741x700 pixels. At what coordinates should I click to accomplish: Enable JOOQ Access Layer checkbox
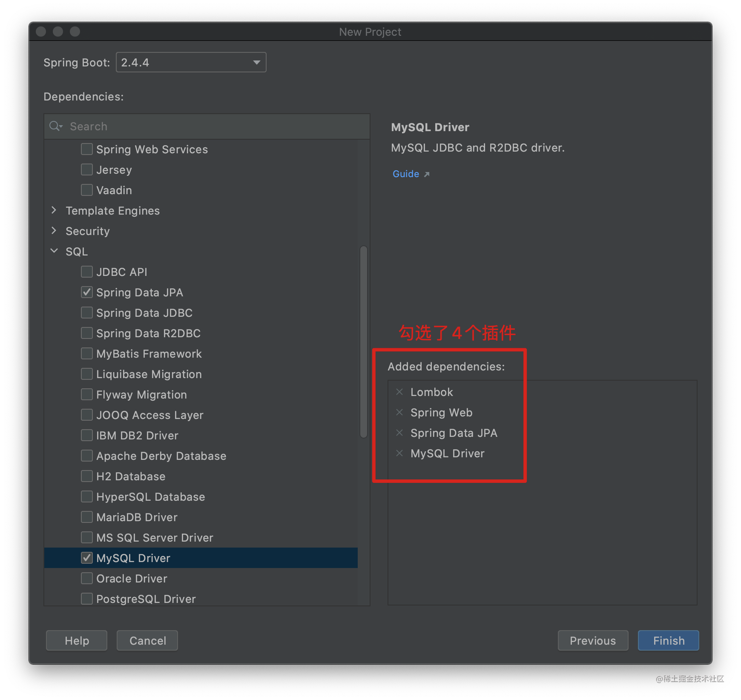[87, 415]
